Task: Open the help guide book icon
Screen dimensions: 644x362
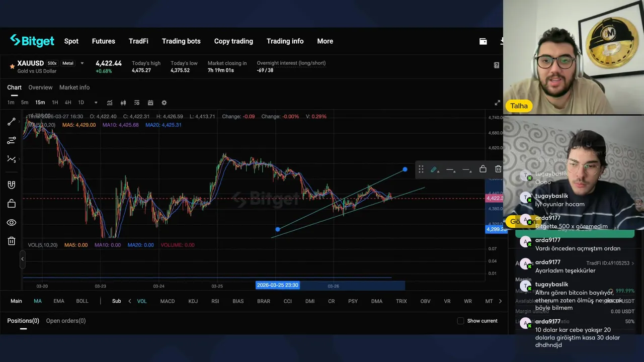Action: tap(497, 65)
